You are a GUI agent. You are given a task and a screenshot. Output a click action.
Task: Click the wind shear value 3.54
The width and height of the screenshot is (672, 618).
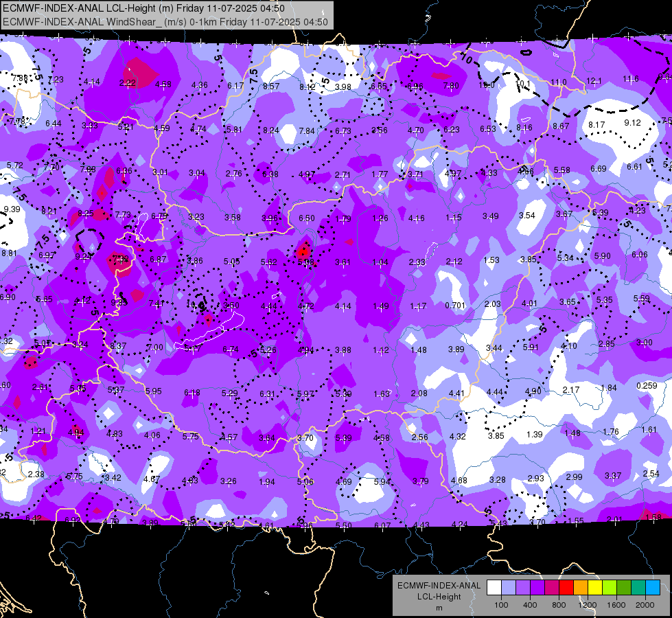coord(527,216)
